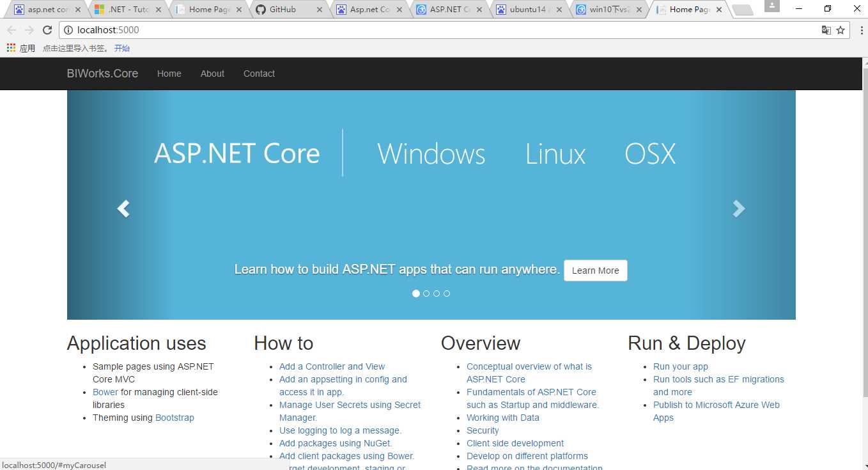This screenshot has height=470, width=868.
Task: Reload the page with the refresh icon
Action: (x=47, y=30)
